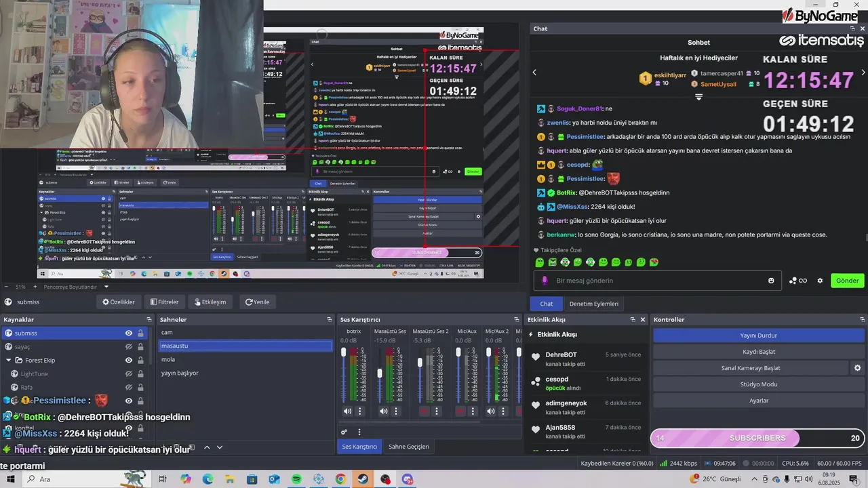Screen dimensions: 868x488
Task: Collapse the Forest Ekip group arrow
Action: 9,360
